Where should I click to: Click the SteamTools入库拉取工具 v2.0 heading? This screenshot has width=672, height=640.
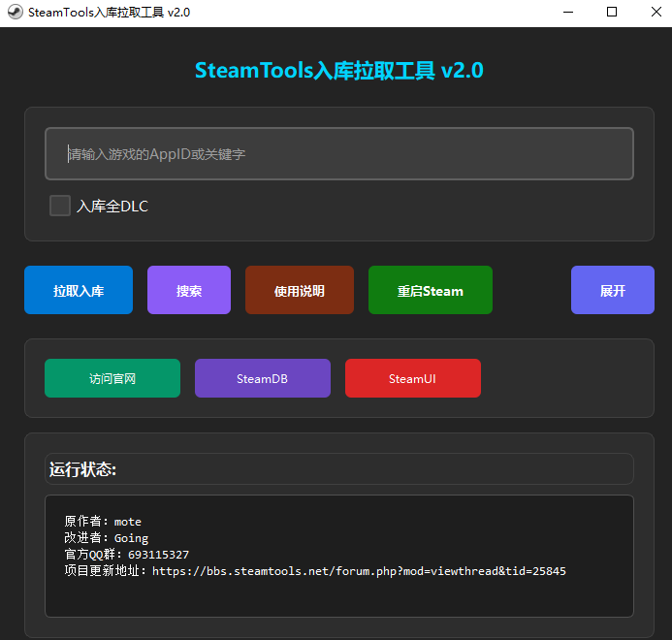(x=339, y=70)
